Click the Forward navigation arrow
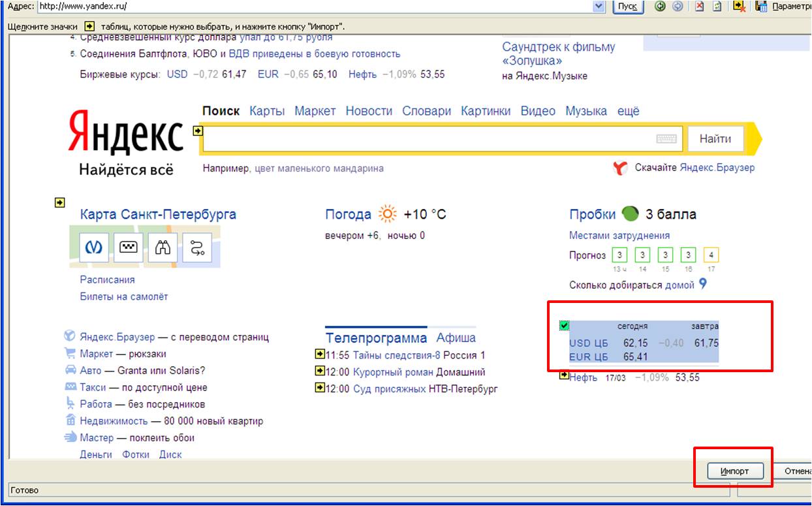The image size is (812, 506). point(678,7)
